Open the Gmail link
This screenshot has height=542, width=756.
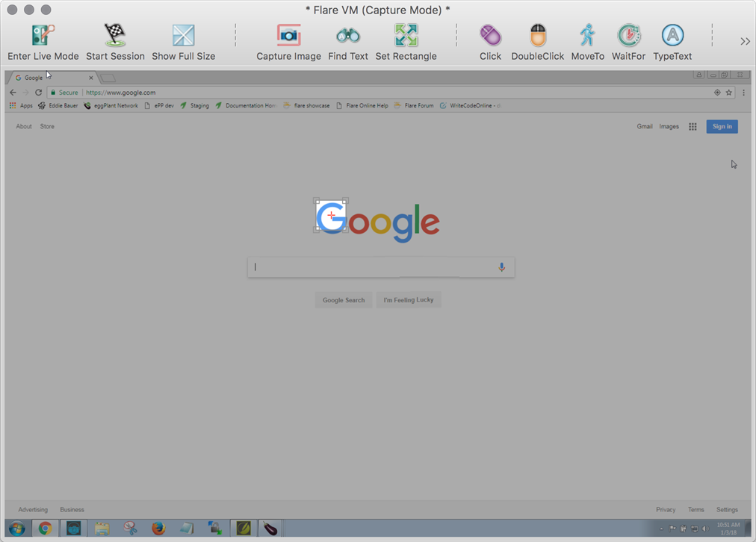pyautogui.click(x=644, y=127)
